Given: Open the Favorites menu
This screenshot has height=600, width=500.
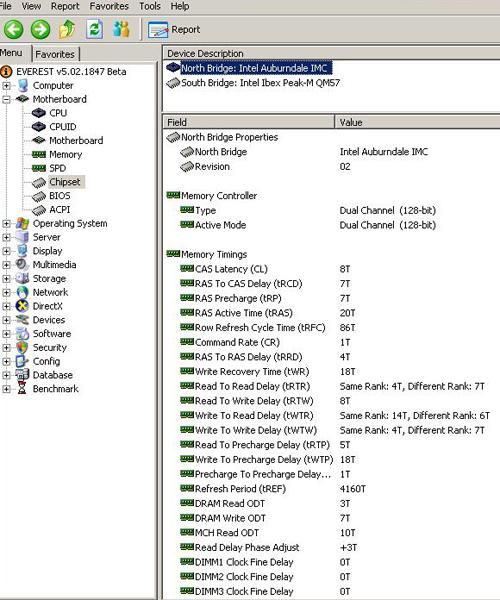Looking at the screenshot, I should click(x=109, y=6).
